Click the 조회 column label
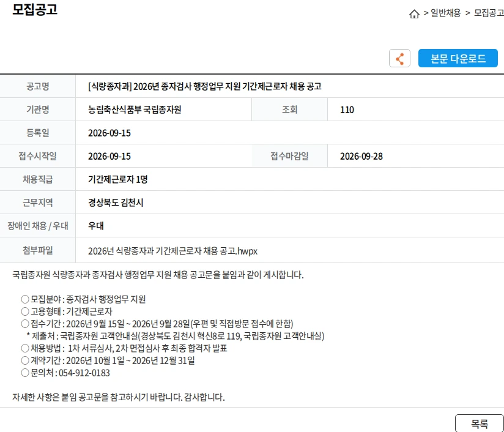The height and width of the screenshot is (432, 504). tap(289, 110)
